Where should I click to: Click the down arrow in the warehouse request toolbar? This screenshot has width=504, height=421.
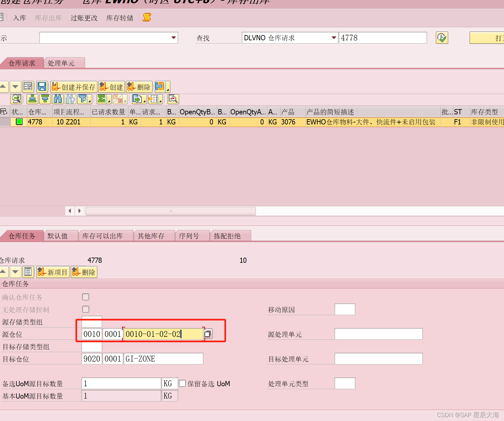[x=15, y=87]
